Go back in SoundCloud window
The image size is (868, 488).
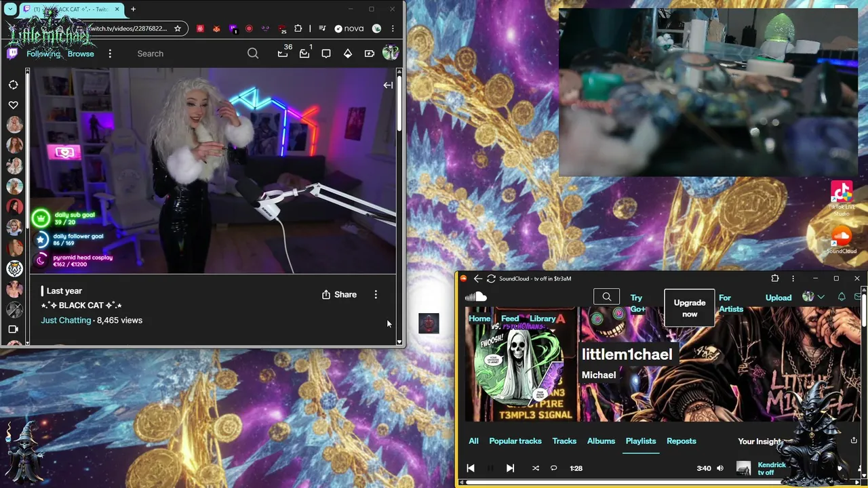point(477,279)
